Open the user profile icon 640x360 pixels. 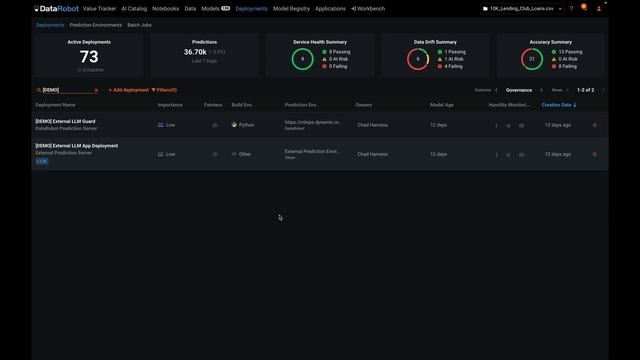(x=599, y=9)
